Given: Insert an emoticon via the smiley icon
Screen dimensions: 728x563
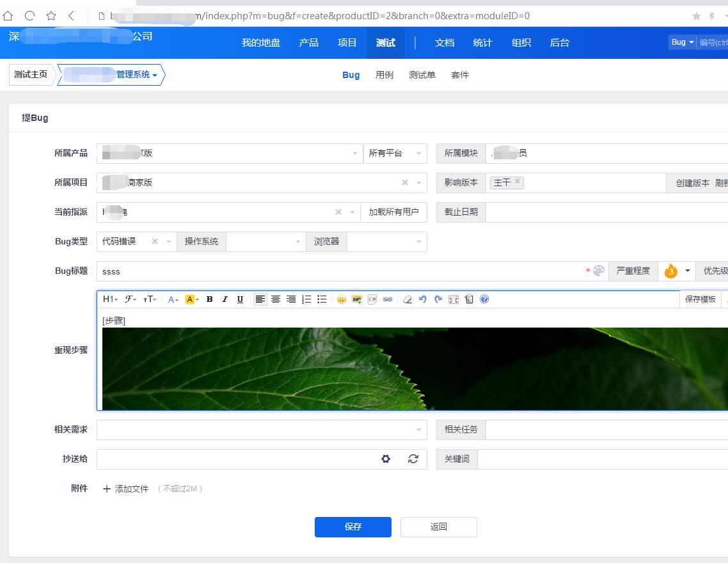Looking at the screenshot, I should tap(342, 299).
